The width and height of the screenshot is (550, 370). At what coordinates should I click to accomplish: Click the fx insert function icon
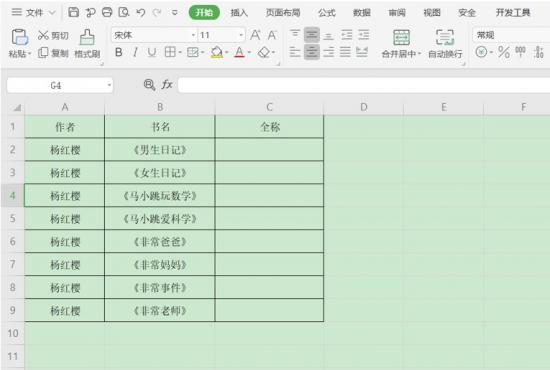point(167,85)
